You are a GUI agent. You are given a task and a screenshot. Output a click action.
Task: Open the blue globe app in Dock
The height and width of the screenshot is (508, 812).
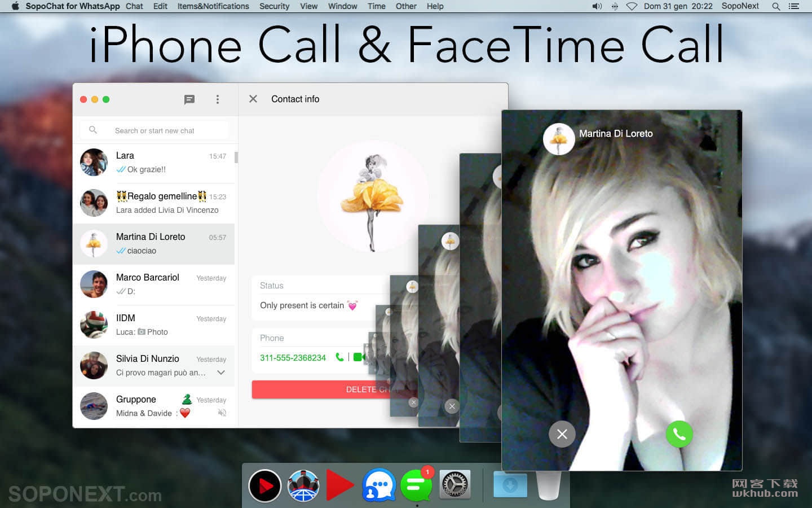pos(303,485)
